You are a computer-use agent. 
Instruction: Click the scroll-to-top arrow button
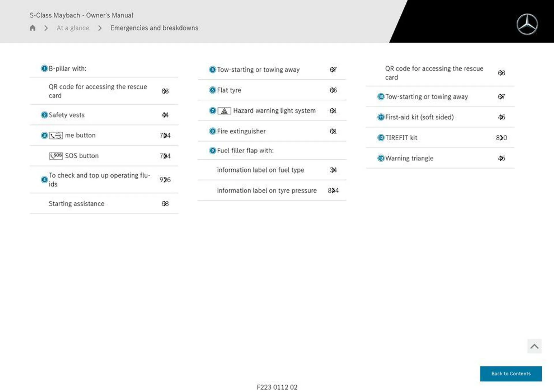pos(534,347)
